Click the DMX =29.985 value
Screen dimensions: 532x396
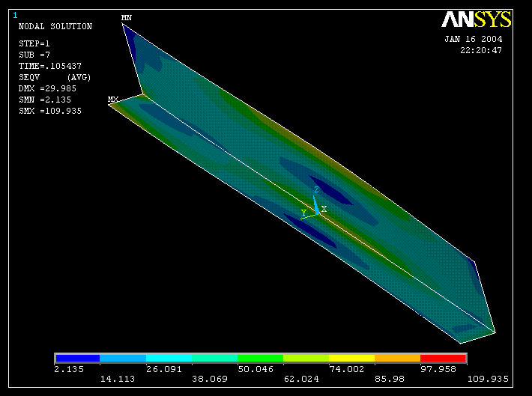pyautogui.click(x=47, y=88)
